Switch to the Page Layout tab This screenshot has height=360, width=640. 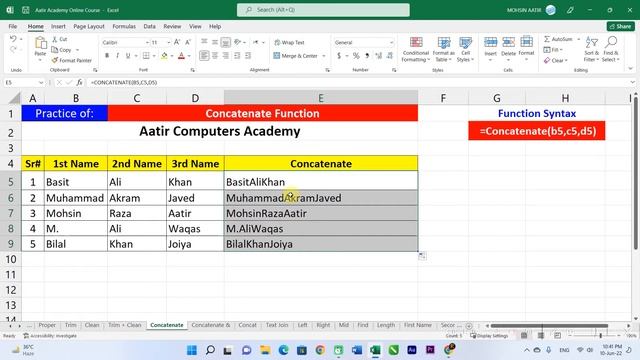[89, 27]
